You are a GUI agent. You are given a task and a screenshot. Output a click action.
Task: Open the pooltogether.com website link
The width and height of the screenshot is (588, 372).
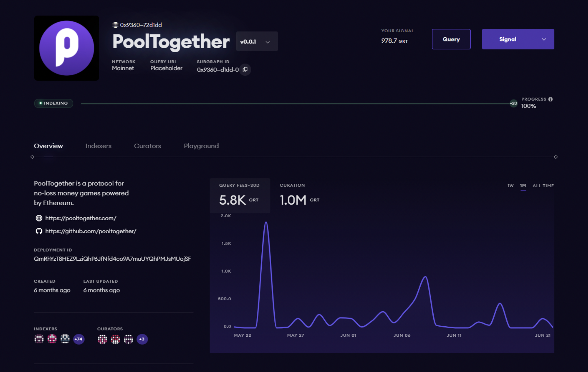(81, 218)
